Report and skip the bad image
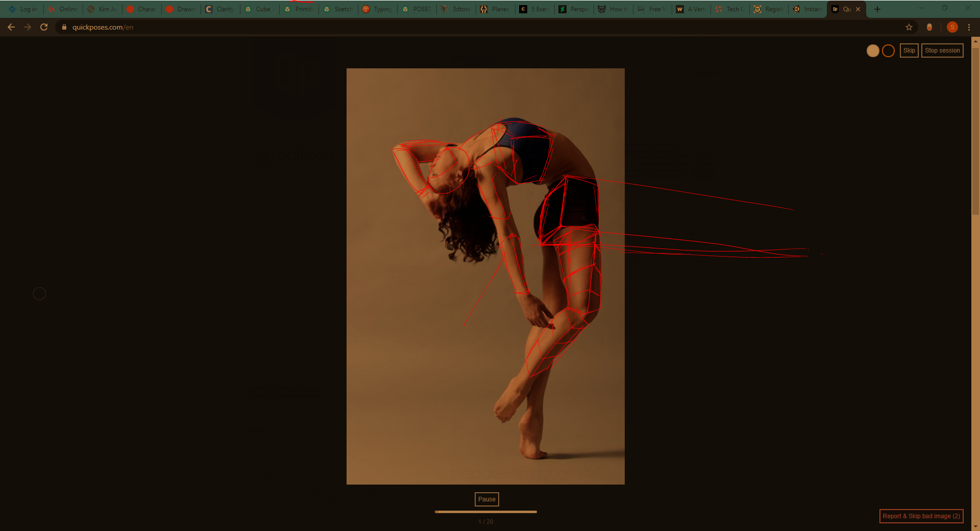Screen dimensions: 980x531 921,516
